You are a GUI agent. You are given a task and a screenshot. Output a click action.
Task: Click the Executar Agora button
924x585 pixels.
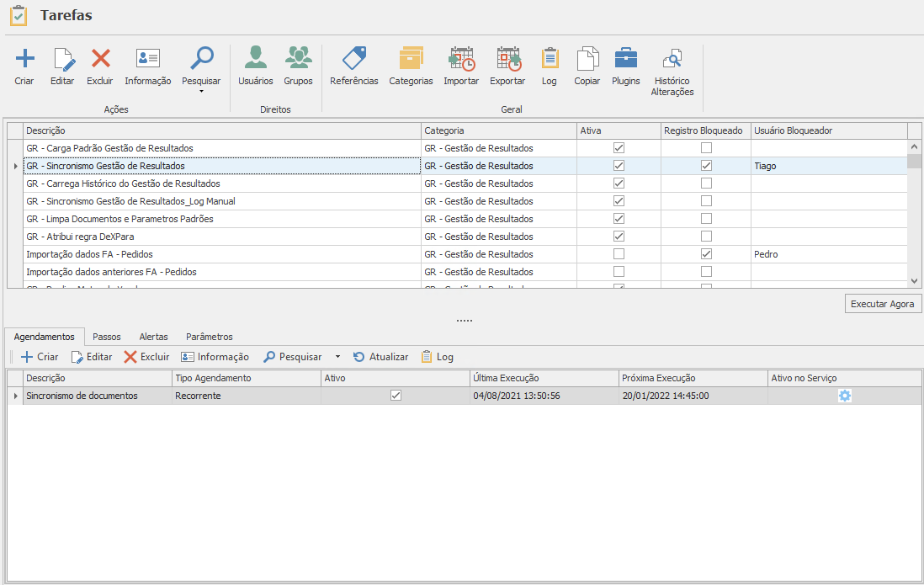883,304
